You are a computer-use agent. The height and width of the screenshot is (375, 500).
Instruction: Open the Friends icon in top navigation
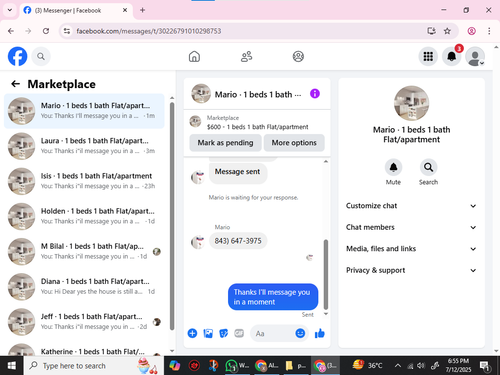[x=246, y=56]
